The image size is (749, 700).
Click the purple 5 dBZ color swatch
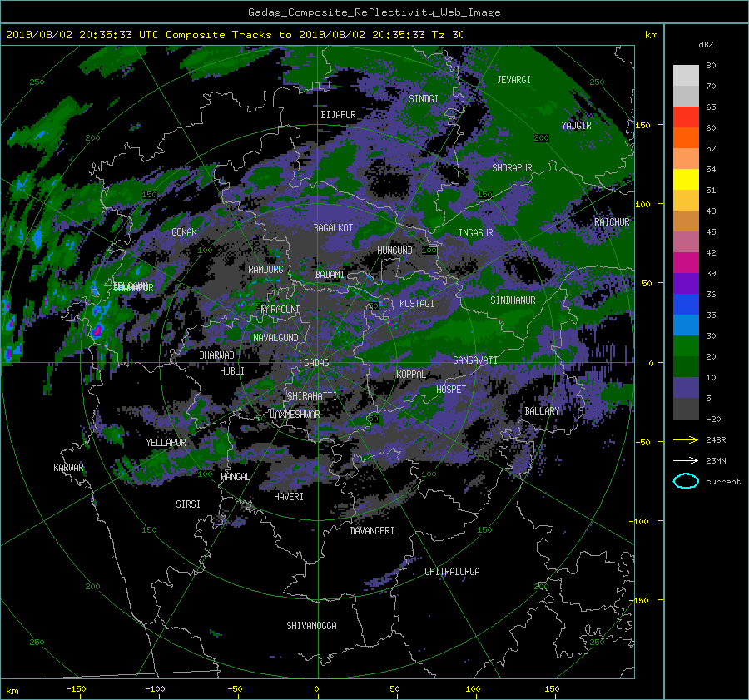pos(686,387)
